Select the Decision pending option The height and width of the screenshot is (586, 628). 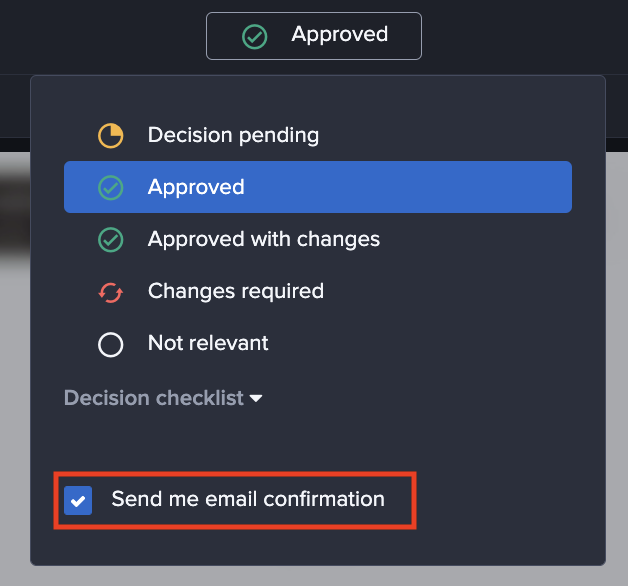coord(233,135)
